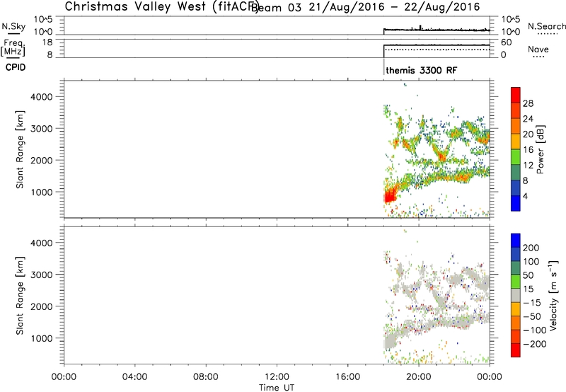566x392 pixels.
Task: Click the '08:00' time axis tick label
Action: [206, 377]
